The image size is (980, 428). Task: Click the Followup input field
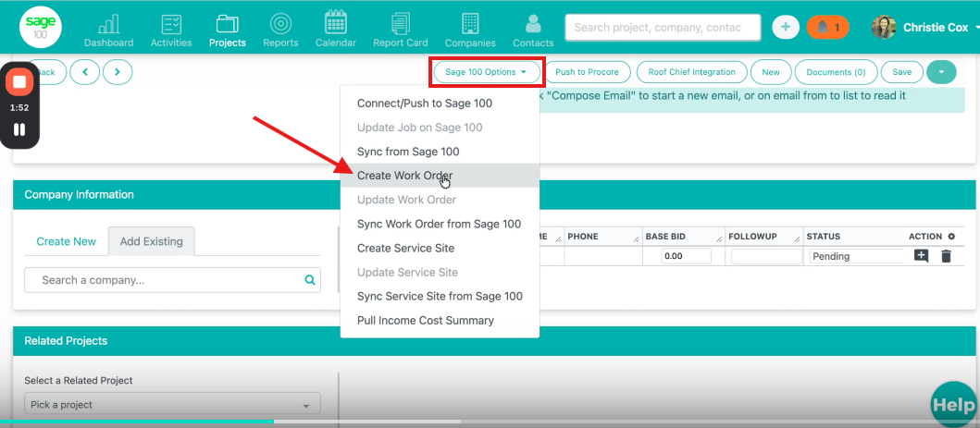click(x=766, y=256)
